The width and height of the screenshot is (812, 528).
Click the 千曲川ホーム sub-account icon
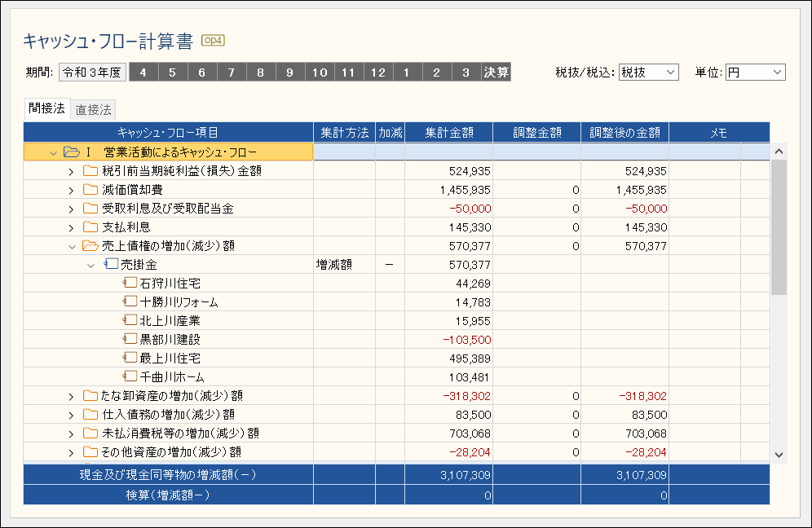click(x=130, y=376)
